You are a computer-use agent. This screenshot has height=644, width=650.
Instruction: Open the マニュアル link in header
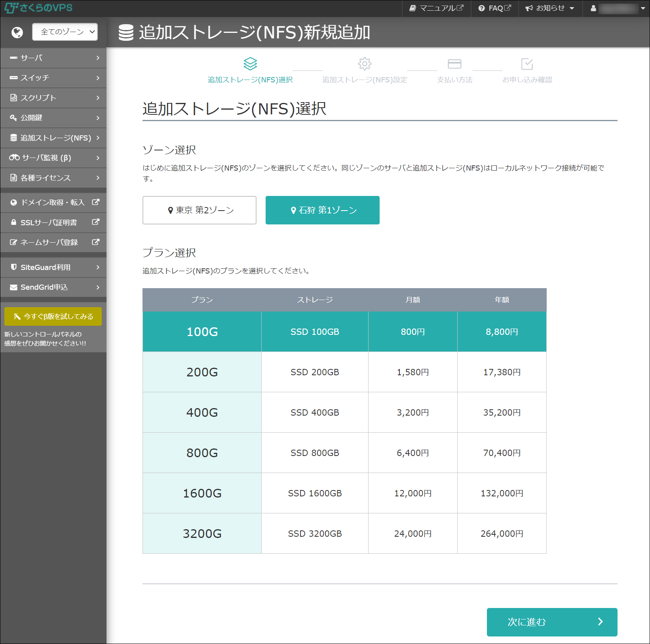click(436, 8)
